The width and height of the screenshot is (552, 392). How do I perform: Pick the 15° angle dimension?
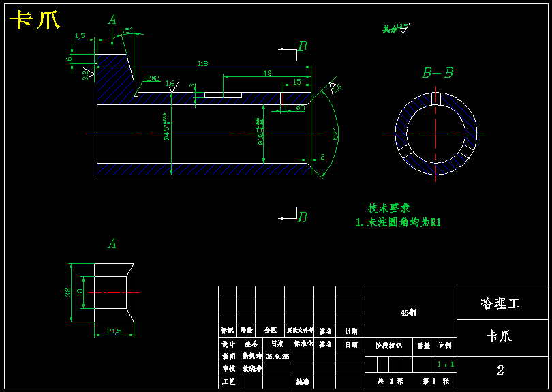pyautogui.click(x=127, y=31)
